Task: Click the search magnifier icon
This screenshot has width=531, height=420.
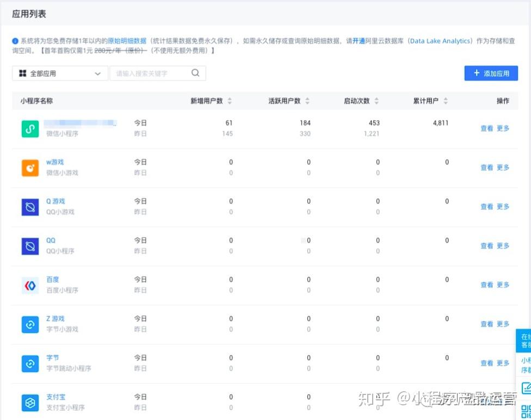Action: 195,73
